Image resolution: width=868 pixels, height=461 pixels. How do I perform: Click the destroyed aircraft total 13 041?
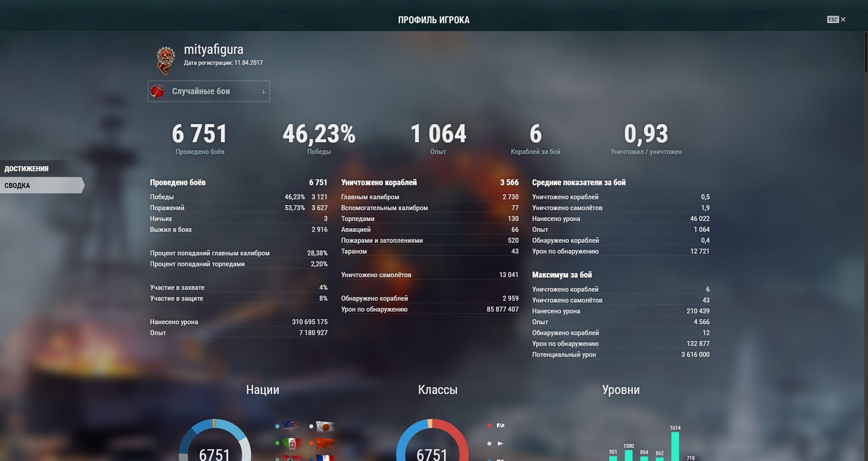[508, 275]
